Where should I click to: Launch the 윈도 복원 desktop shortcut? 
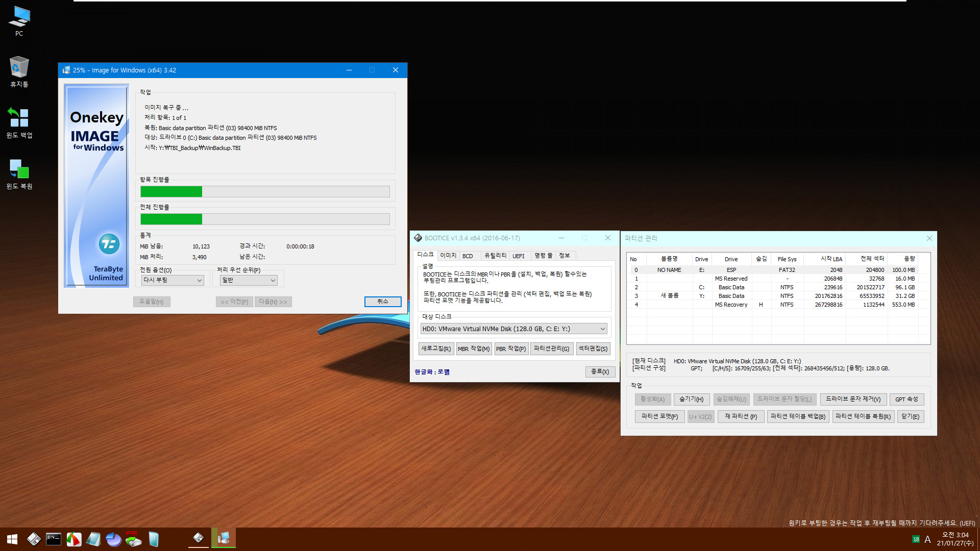click(19, 174)
